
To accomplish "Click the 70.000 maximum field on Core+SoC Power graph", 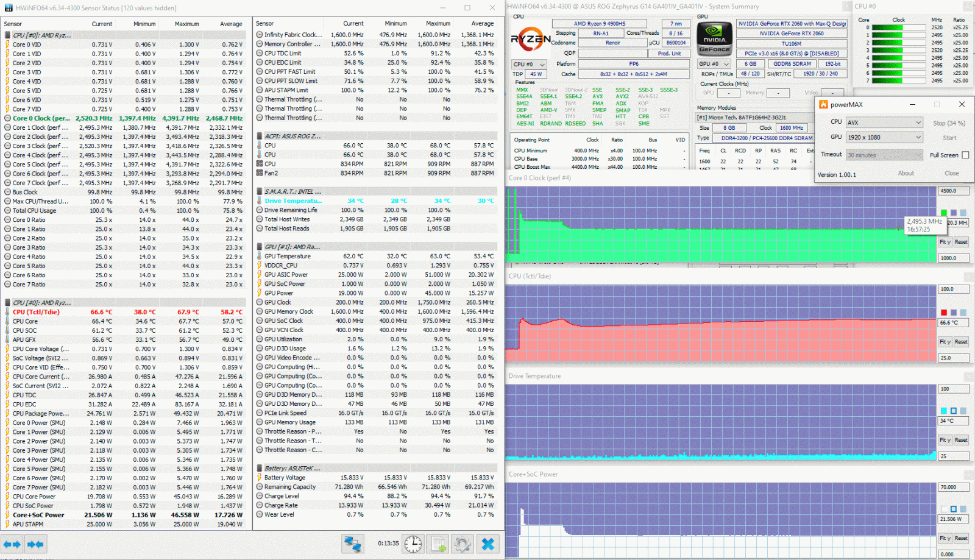I will tap(954, 487).
